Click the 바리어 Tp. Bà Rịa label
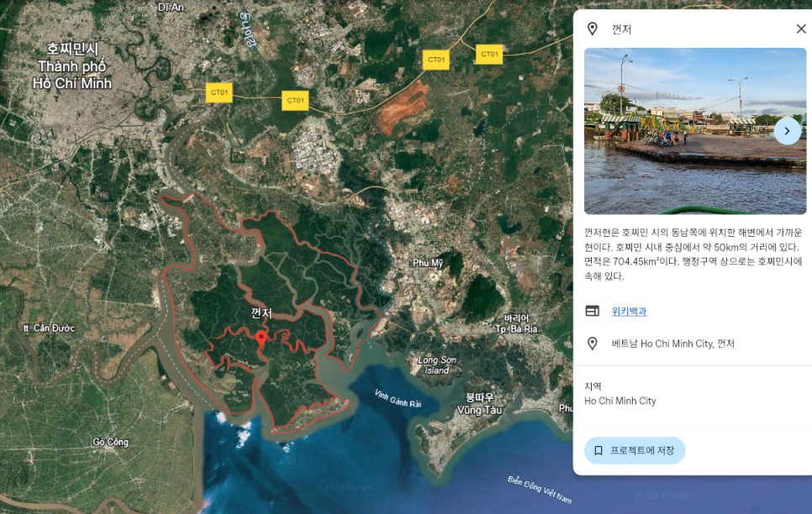Viewport: 812px width, 514px height. point(516,323)
